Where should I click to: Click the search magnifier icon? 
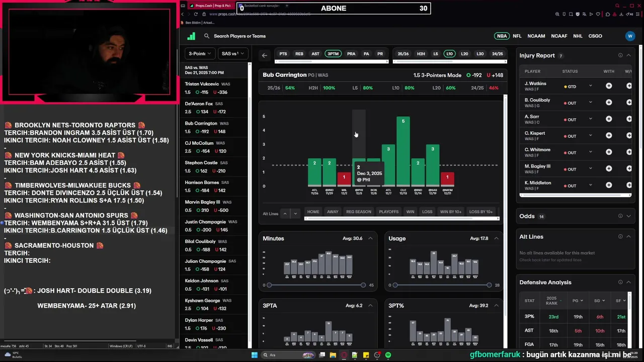206,36
